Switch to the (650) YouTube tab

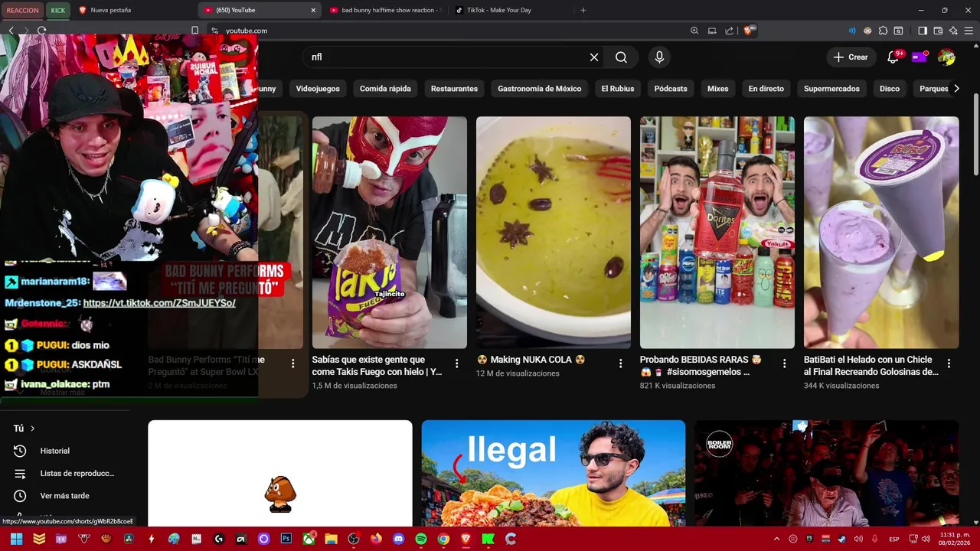tap(260, 10)
